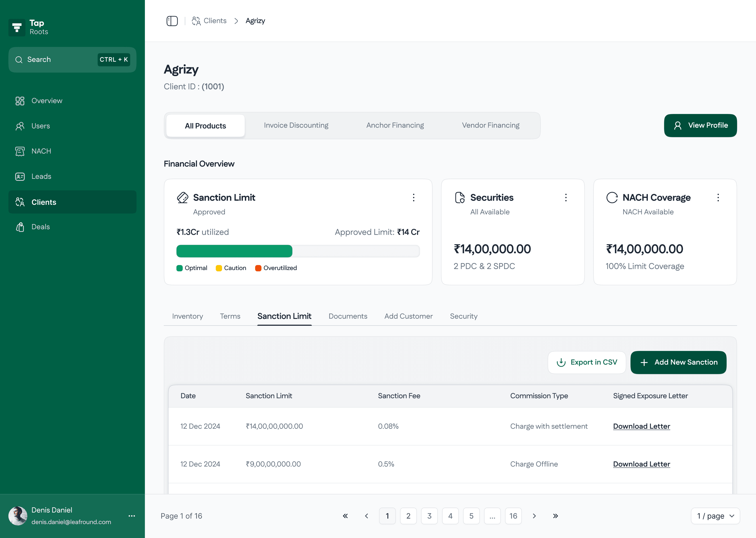
Task: Open the Documents tab
Action: [348, 316]
